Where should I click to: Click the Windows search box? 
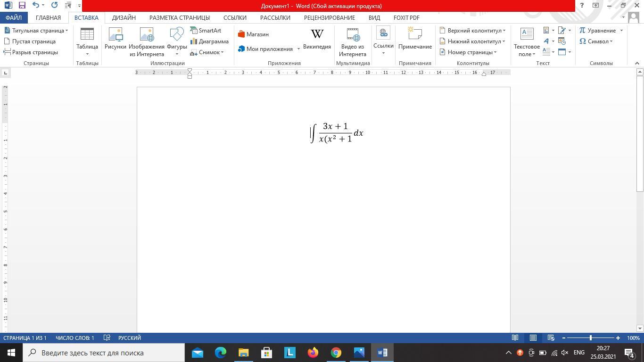coord(104,353)
